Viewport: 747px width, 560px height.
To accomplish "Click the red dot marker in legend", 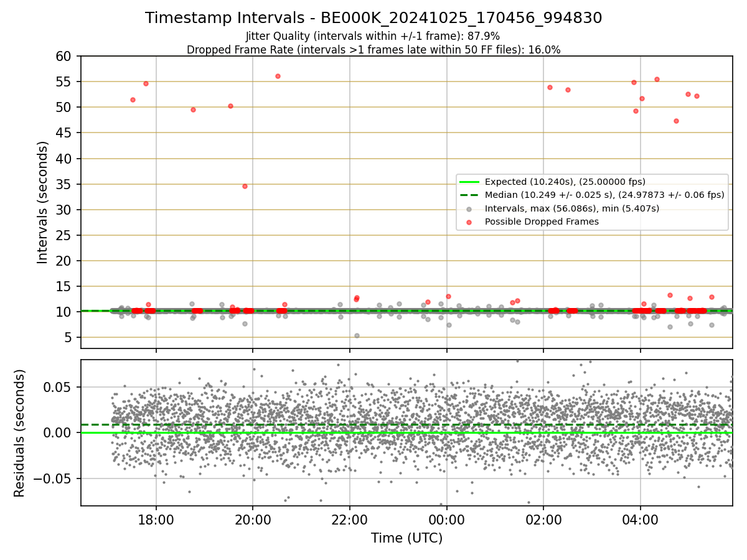I will 469,222.
